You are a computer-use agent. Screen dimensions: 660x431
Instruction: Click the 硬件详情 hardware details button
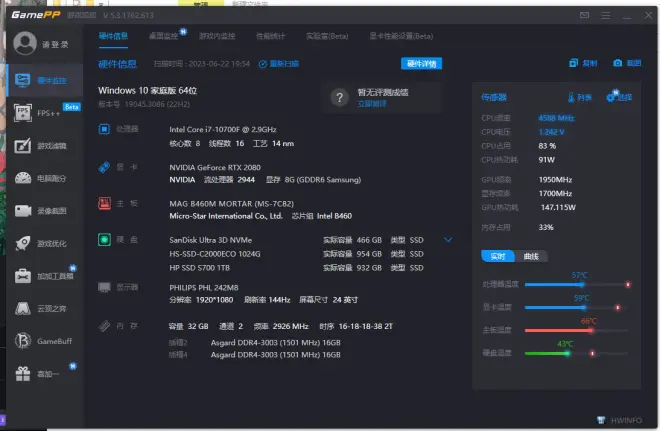(421, 64)
